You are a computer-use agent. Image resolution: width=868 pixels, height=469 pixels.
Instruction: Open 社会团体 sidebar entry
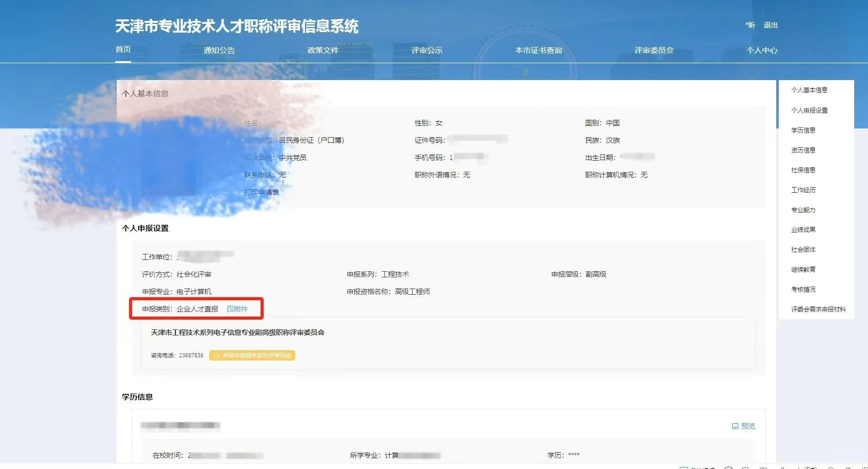803,249
